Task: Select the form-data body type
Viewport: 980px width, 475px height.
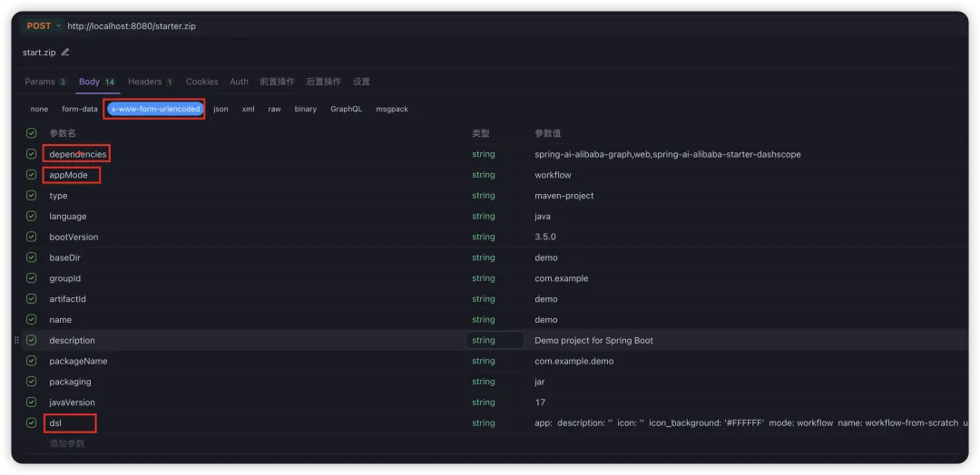Action: (x=80, y=109)
